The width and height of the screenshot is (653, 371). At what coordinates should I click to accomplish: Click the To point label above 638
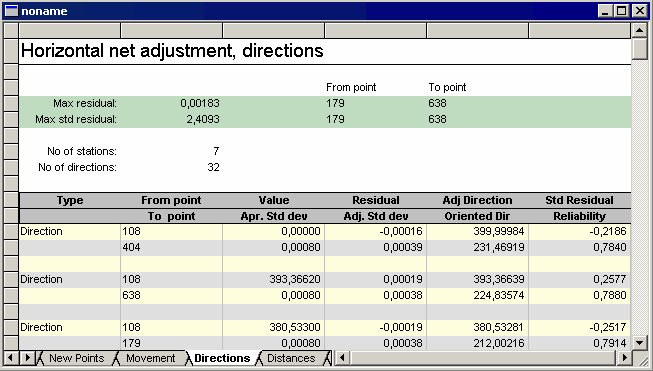click(447, 87)
